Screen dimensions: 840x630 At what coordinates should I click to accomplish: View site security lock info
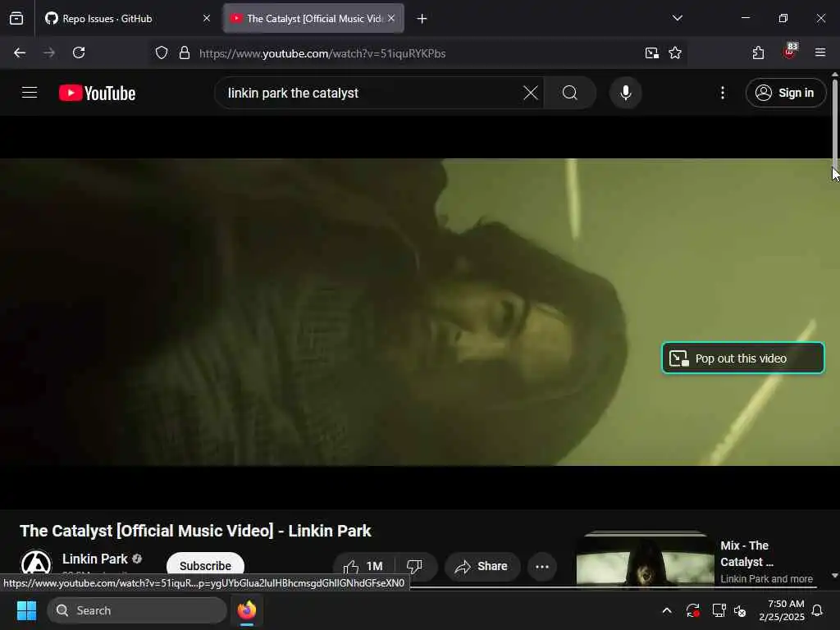tap(185, 53)
